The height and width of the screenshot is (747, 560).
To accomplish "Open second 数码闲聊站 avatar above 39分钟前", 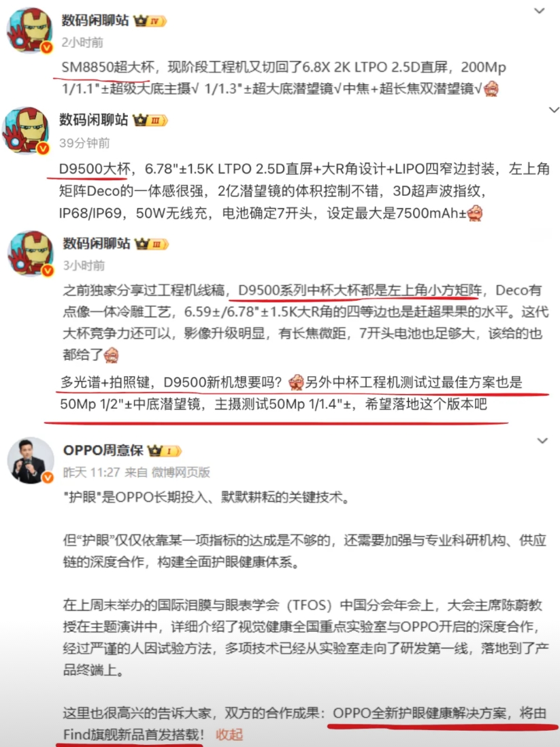I will click(27, 131).
